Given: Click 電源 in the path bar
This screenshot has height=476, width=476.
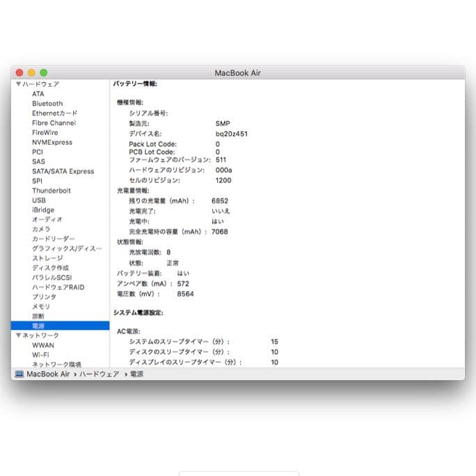Looking at the screenshot, I should (x=136, y=374).
